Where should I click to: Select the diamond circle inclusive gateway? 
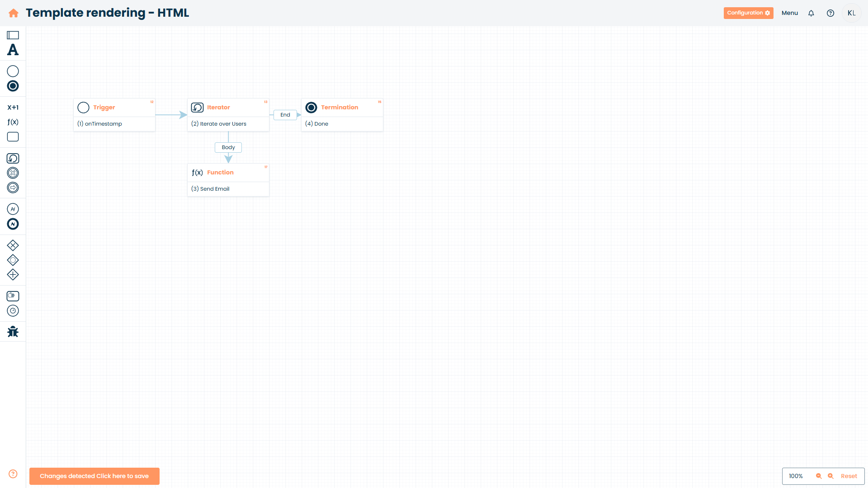coord(13,260)
